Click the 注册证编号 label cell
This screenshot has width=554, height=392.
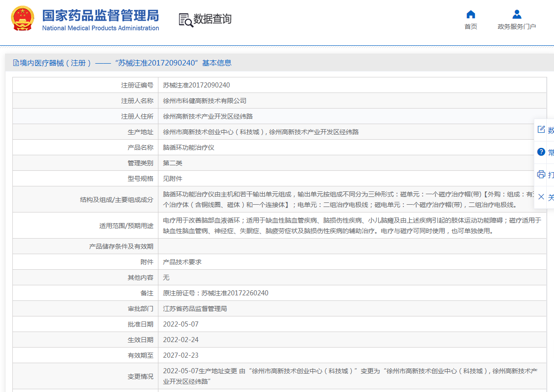85,85
